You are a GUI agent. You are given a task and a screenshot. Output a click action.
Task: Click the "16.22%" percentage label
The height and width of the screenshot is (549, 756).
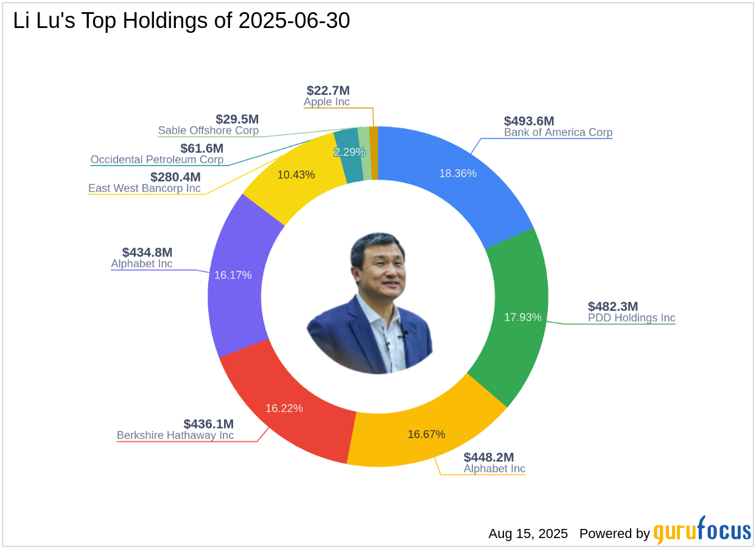click(284, 408)
